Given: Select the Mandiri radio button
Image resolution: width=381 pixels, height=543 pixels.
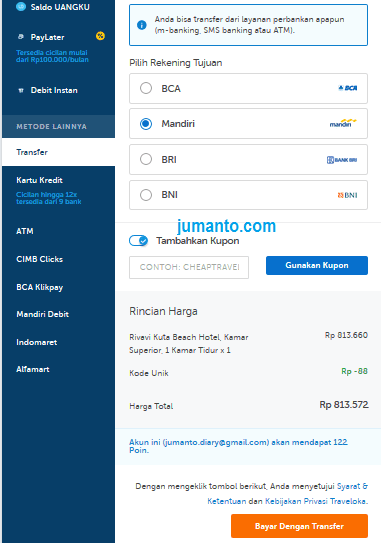Looking at the screenshot, I should click(x=146, y=124).
